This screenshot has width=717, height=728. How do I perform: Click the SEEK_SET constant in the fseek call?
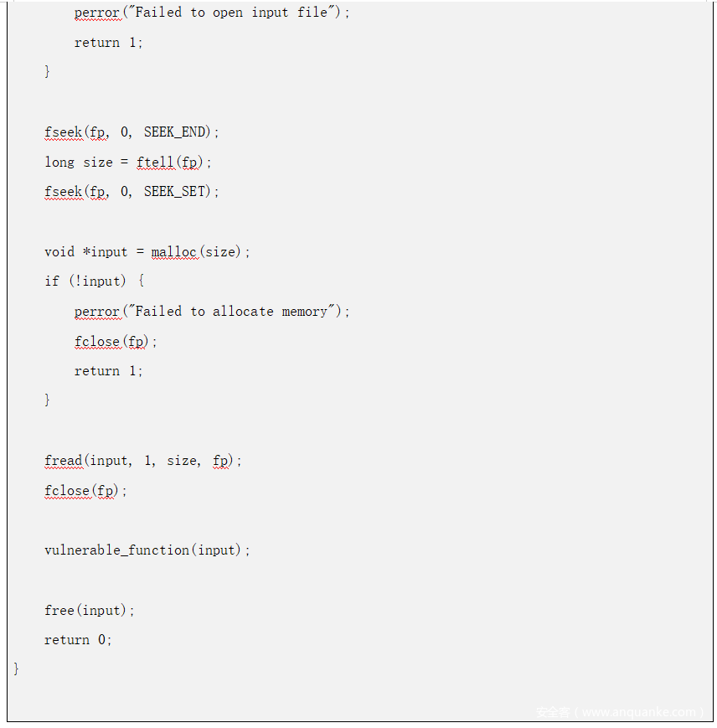coord(179,191)
